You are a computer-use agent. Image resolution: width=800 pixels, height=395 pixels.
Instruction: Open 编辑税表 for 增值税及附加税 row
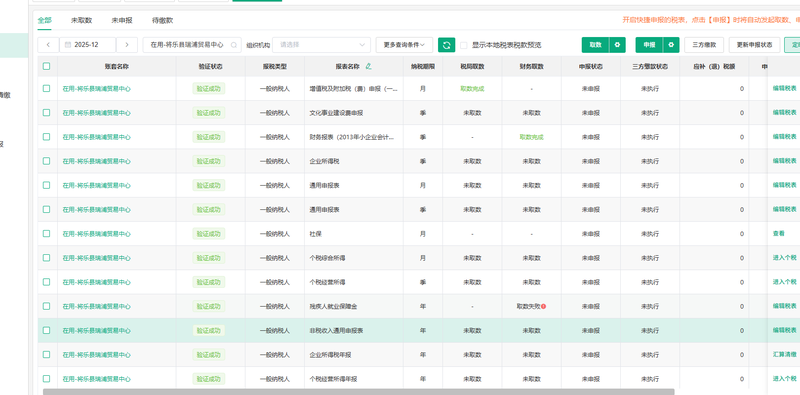(784, 88)
